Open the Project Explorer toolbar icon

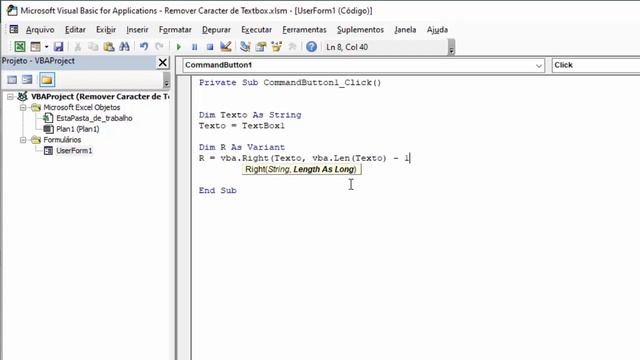(245, 47)
